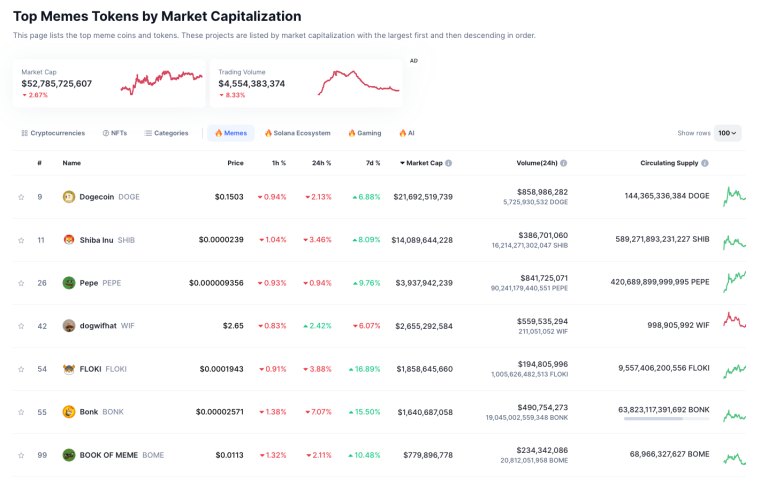Click the BOOK OF MEME coin logo

click(x=69, y=455)
